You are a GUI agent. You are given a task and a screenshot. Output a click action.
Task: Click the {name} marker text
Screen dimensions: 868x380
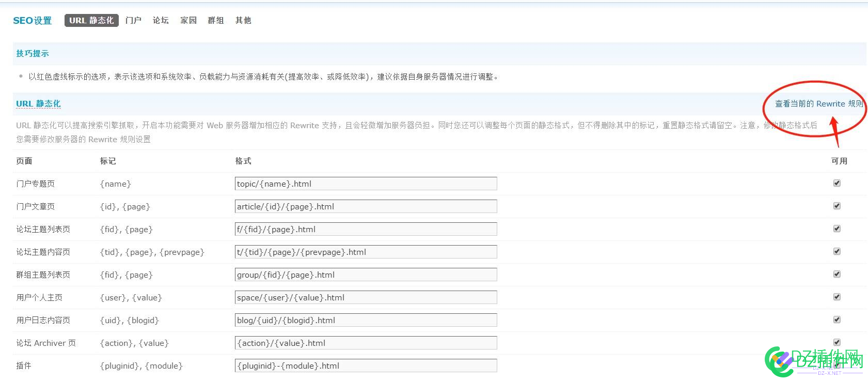(116, 184)
